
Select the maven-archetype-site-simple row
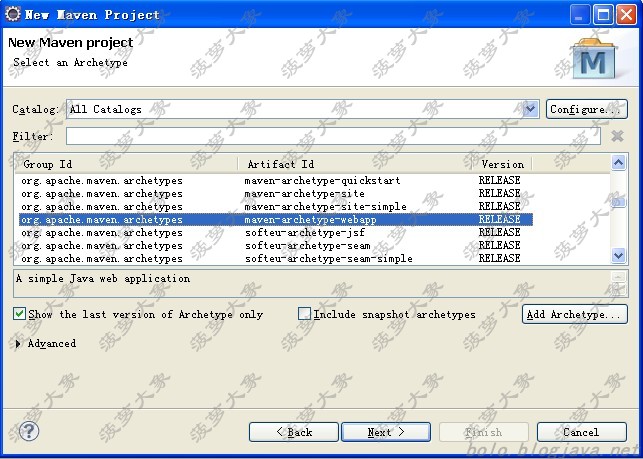click(x=276, y=206)
